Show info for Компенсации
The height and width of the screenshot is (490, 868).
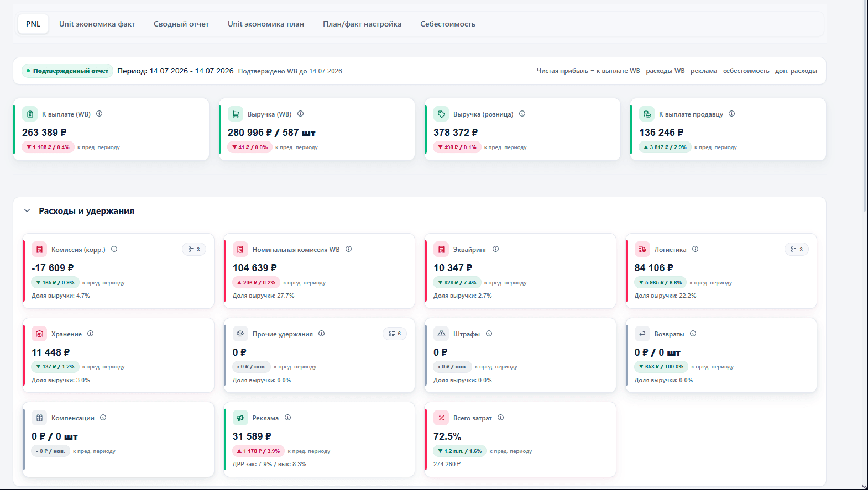(x=103, y=418)
